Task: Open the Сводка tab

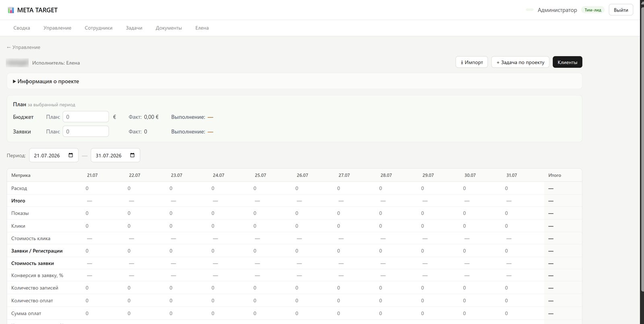Action: pos(22,28)
